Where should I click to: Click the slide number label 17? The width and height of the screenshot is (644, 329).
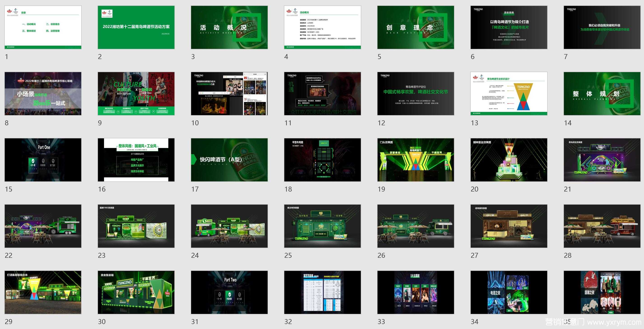195,189
